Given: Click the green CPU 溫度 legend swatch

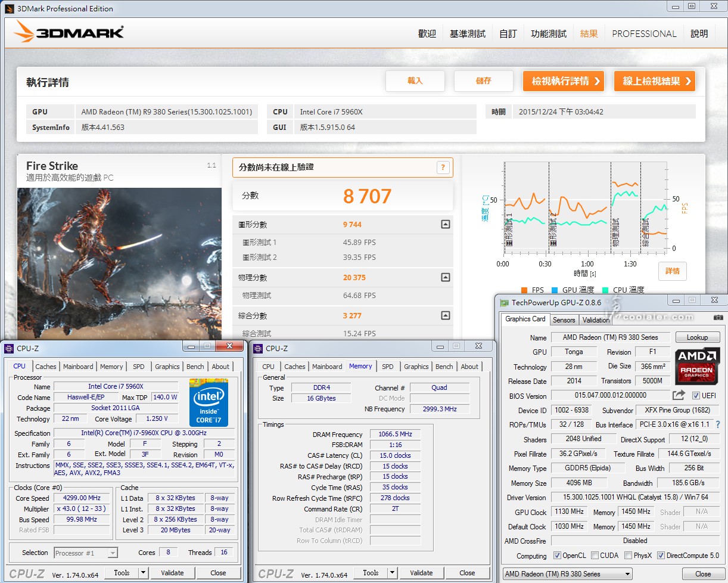Looking at the screenshot, I should 605,290.
